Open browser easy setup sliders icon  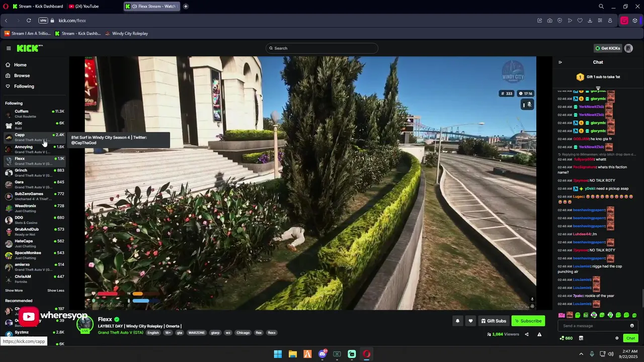coord(600,21)
